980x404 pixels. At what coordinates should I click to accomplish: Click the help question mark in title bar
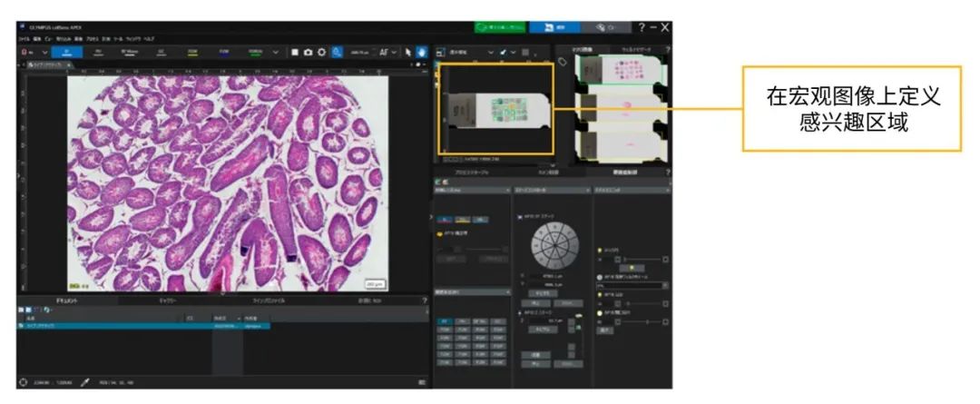coord(642,28)
